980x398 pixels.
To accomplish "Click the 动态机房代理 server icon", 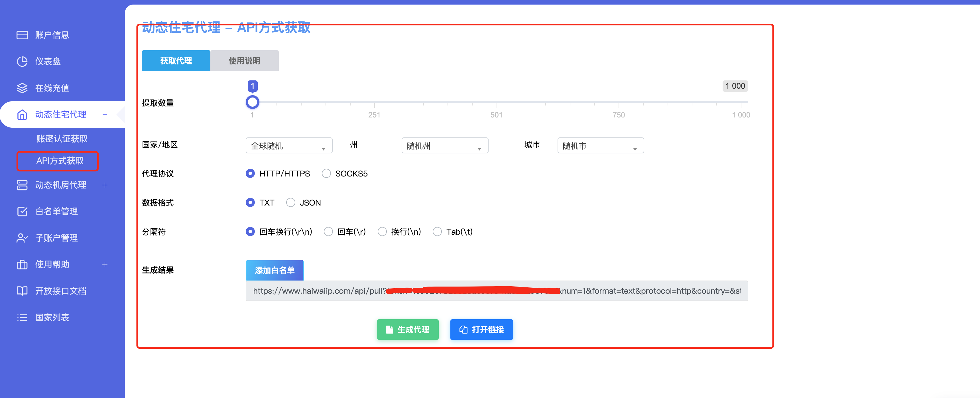I will tap(22, 185).
